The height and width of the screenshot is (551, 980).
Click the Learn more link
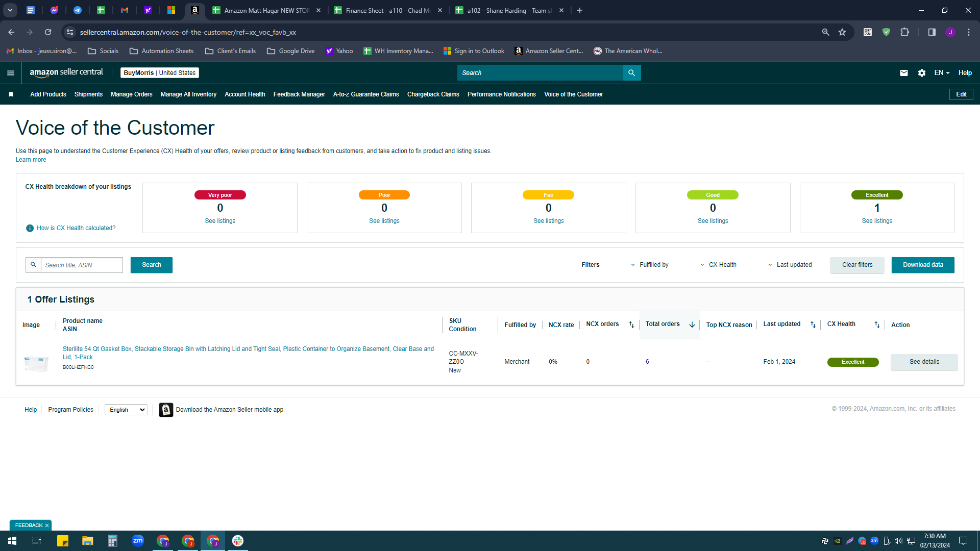coord(31,160)
